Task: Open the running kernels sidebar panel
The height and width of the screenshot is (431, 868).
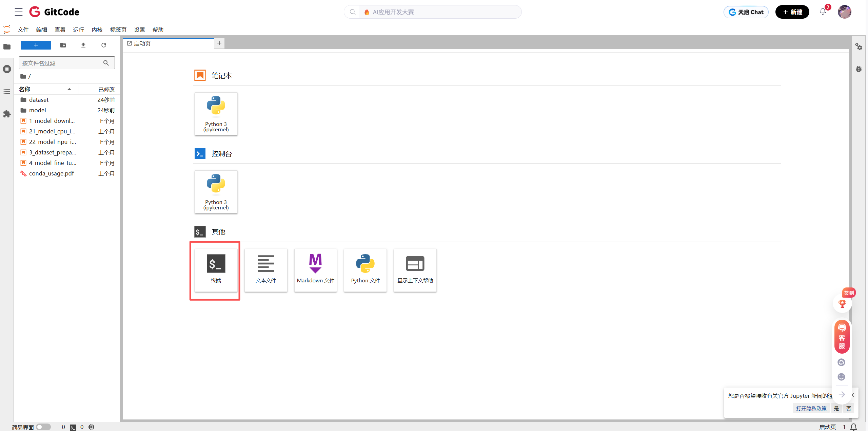Action: coord(7,69)
